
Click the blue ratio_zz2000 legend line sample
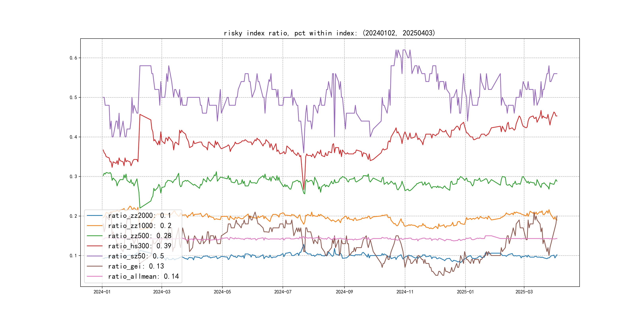click(94, 215)
